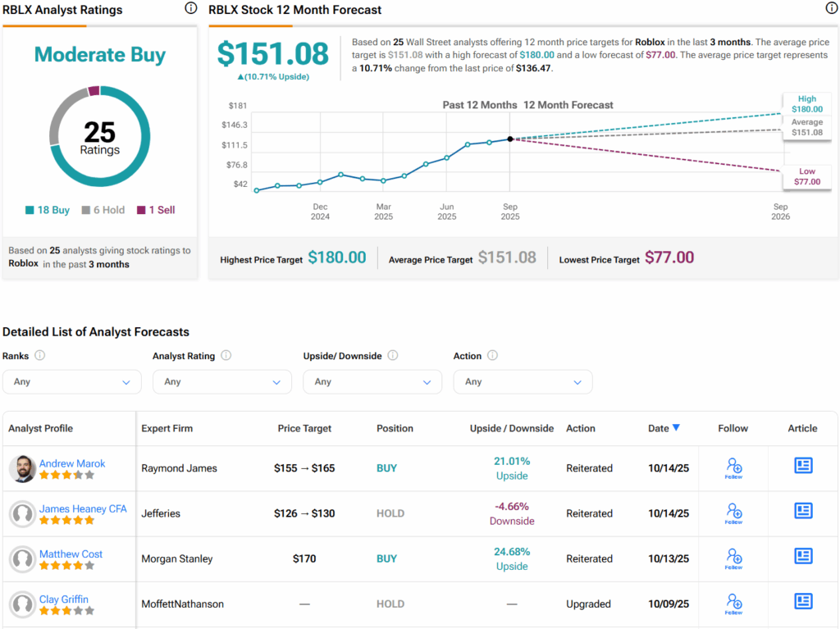840x629 pixels.
Task: Click info icon next to Upside/Downside filter
Action: click(393, 356)
